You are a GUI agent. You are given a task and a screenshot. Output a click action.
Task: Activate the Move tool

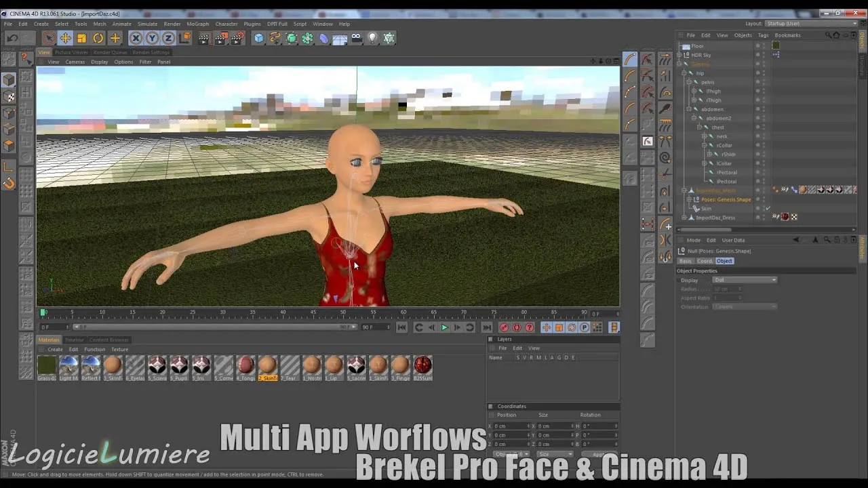pos(65,39)
